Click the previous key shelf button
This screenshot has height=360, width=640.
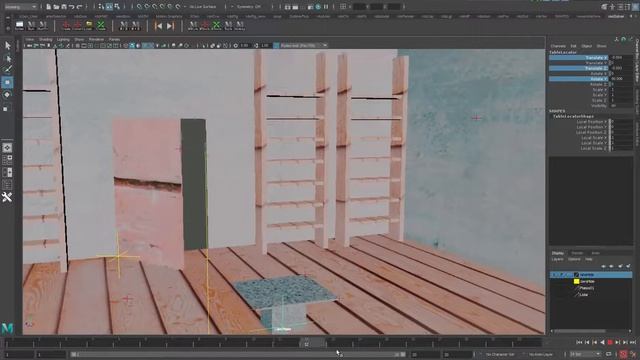(158, 26)
